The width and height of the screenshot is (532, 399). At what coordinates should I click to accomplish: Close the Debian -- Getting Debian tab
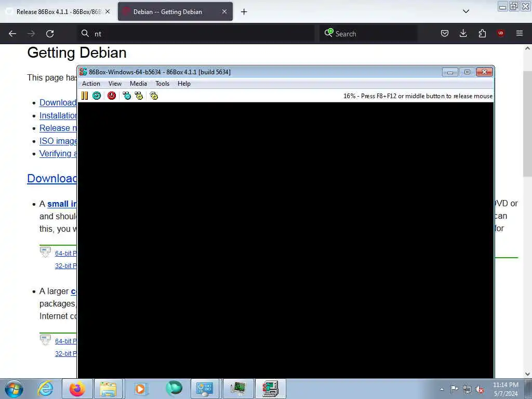click(224, 11)
